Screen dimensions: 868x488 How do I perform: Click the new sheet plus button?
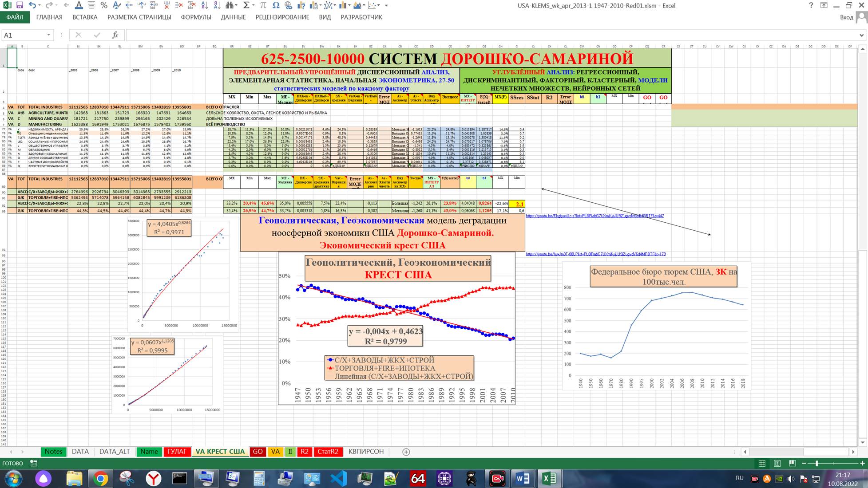pos(406,452)
